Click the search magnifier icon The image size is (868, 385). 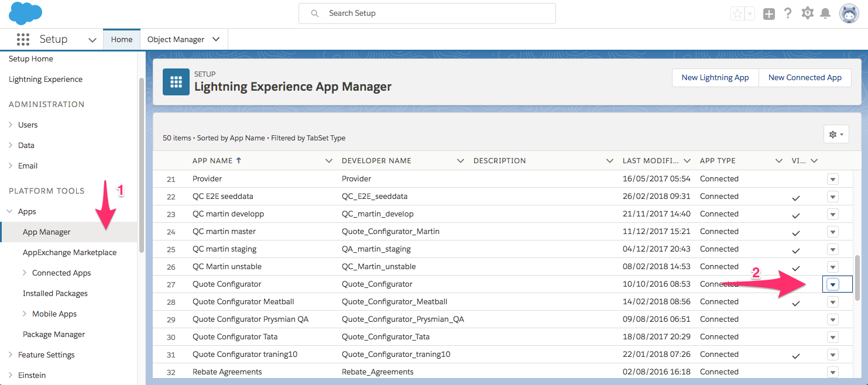(x=314, y=13)
